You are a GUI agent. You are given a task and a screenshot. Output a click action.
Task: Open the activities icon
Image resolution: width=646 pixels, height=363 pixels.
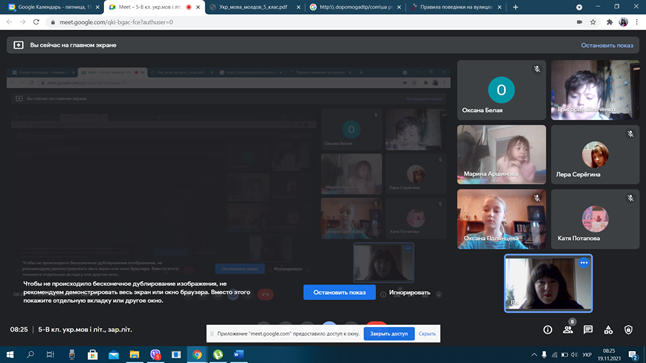tap(608, 330)
